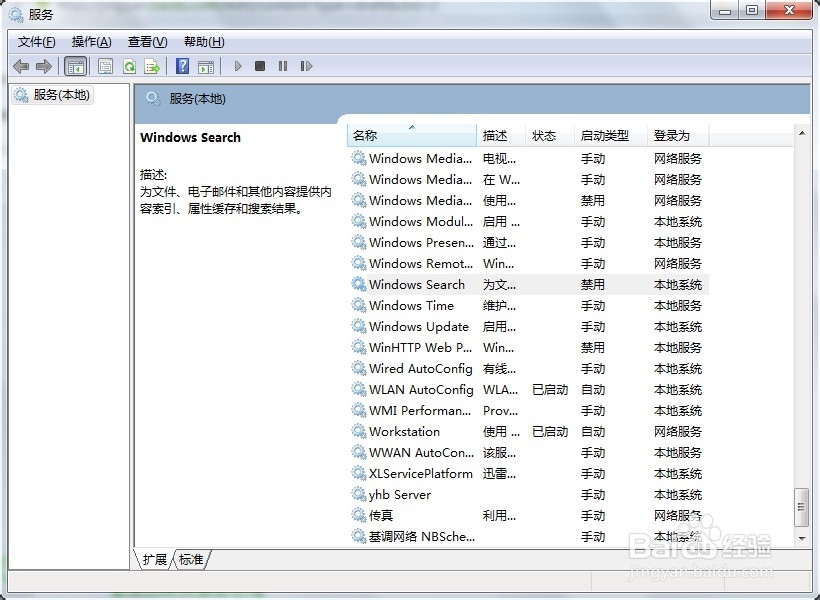Screen dimensions: 820x600
Task: Sort by the 启动类型 column header
Action: (x=611, y=135)
